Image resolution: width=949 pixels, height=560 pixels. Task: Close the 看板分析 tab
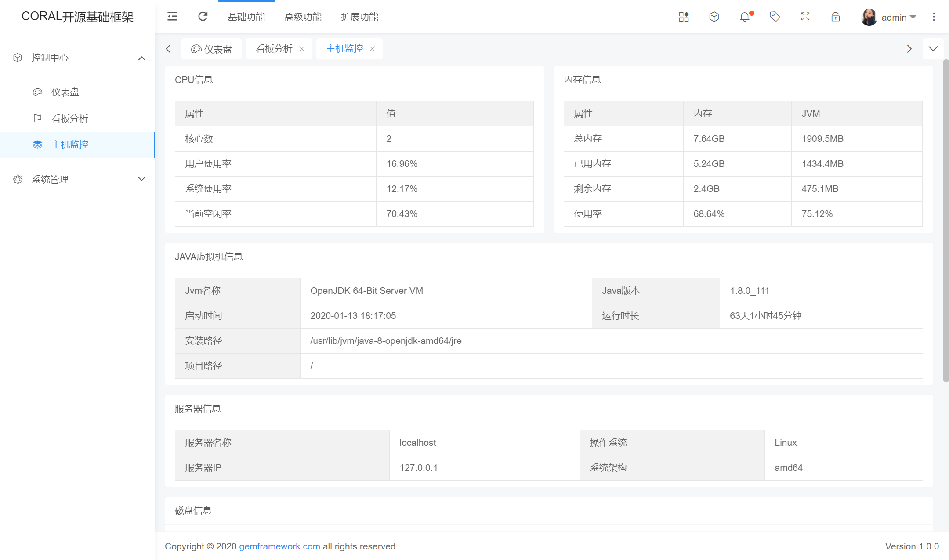[302, 49]
